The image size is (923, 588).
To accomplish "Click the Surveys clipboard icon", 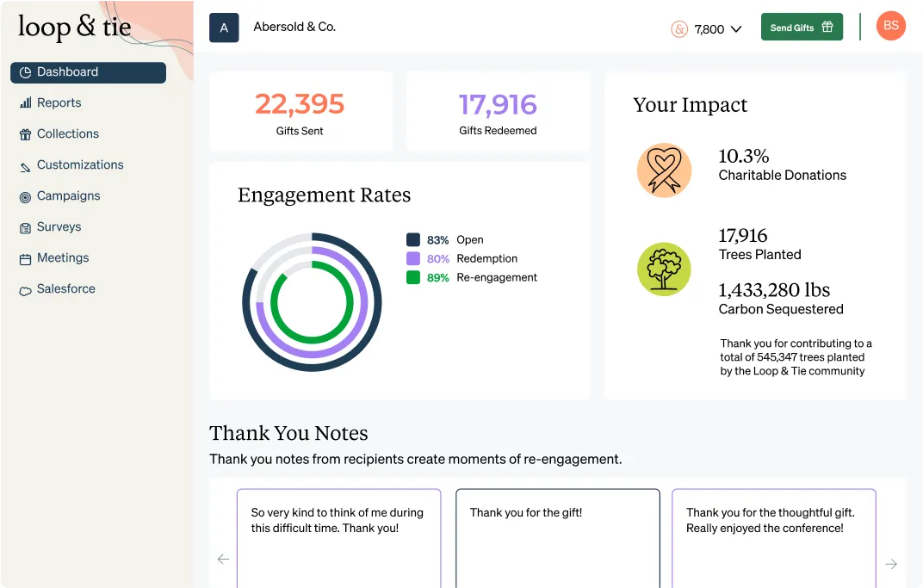I will [x=25, y=228].
